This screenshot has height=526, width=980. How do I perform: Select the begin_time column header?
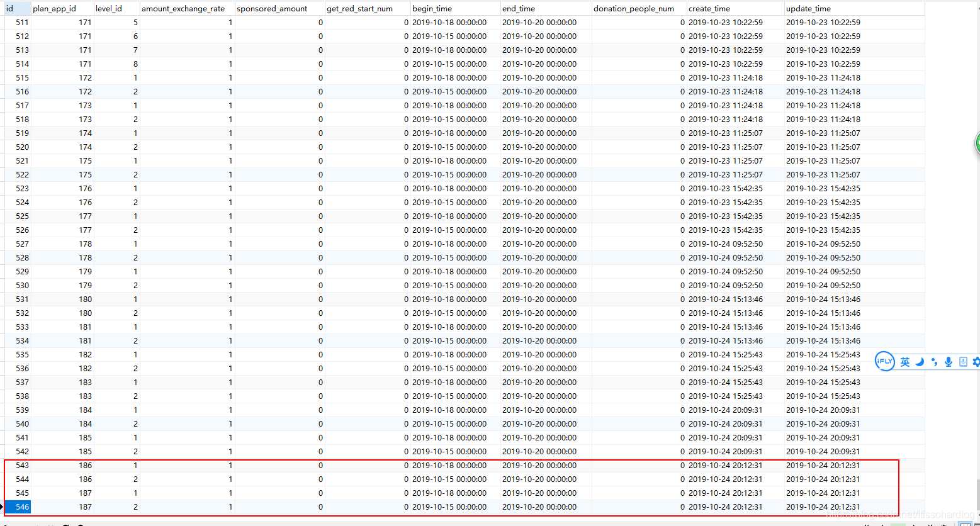tap(455, 9)
